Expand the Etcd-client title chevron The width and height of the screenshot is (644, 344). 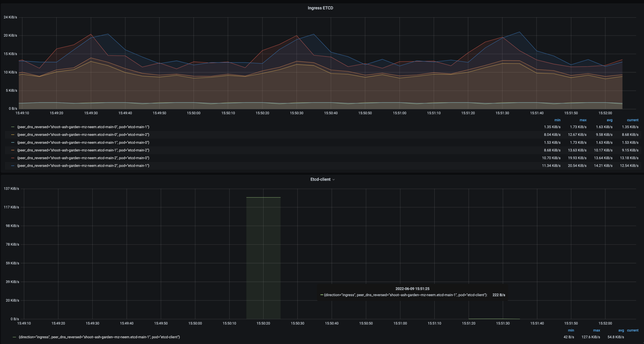click(x=334, y=180)
